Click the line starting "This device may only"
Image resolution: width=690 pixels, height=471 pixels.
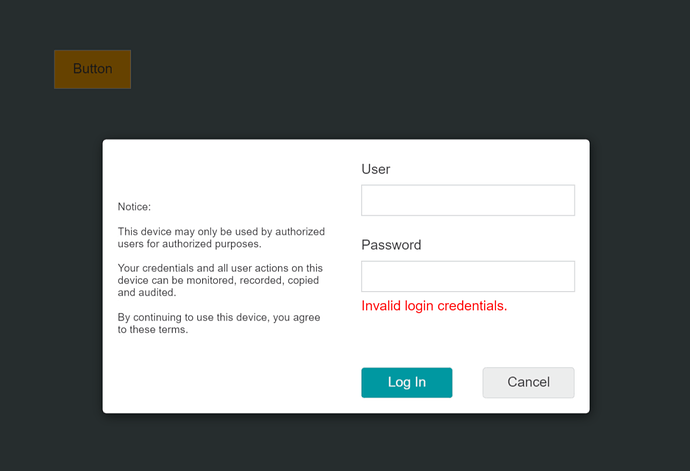click(x=221, y=231)
